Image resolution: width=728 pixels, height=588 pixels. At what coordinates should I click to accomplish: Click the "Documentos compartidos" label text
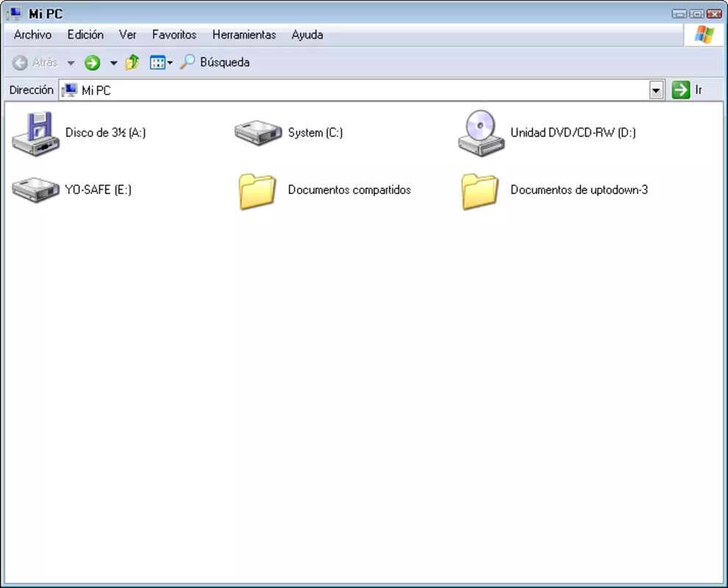tap(349, 190)
